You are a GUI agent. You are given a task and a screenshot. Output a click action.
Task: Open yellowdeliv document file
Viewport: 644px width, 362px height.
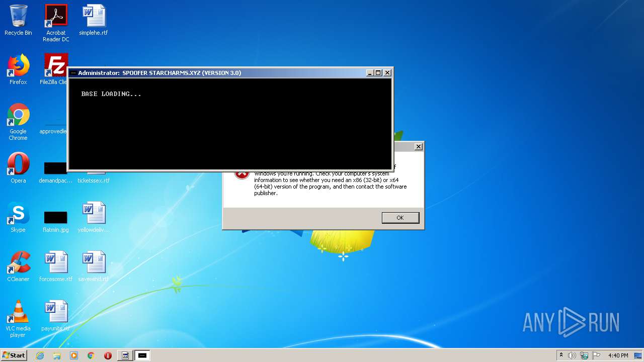(x=94, y=217)
